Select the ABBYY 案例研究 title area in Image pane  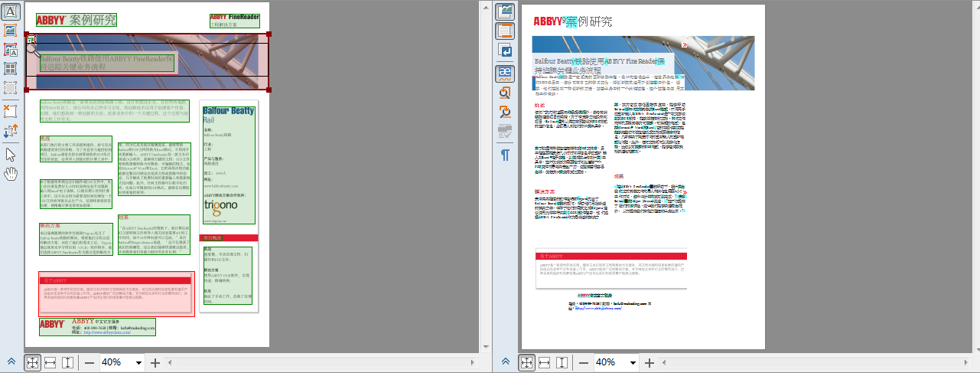[x=76, y=20]
